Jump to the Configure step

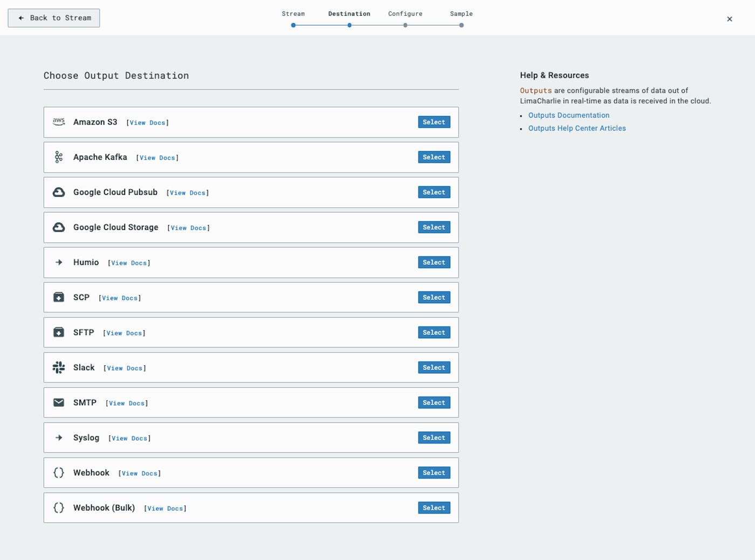(x=406, y=14)
